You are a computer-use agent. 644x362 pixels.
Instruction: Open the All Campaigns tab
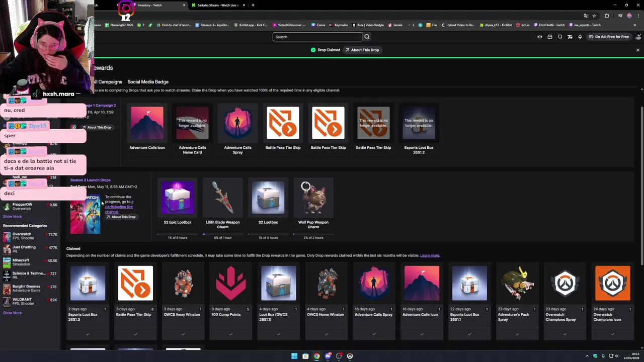(x=107, y=81)
